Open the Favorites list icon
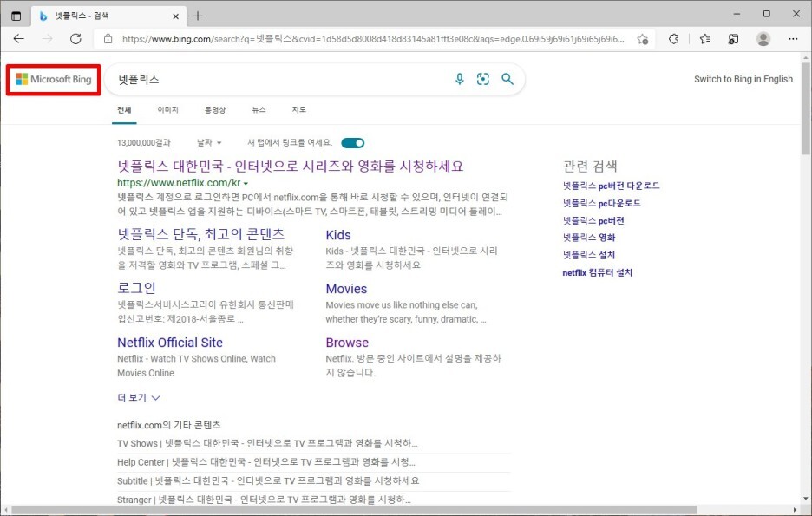 coord(704,39)
